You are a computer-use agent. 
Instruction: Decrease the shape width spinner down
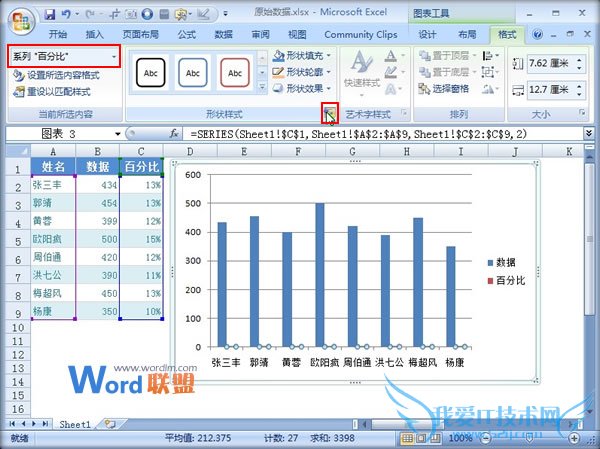click(579, 94)
